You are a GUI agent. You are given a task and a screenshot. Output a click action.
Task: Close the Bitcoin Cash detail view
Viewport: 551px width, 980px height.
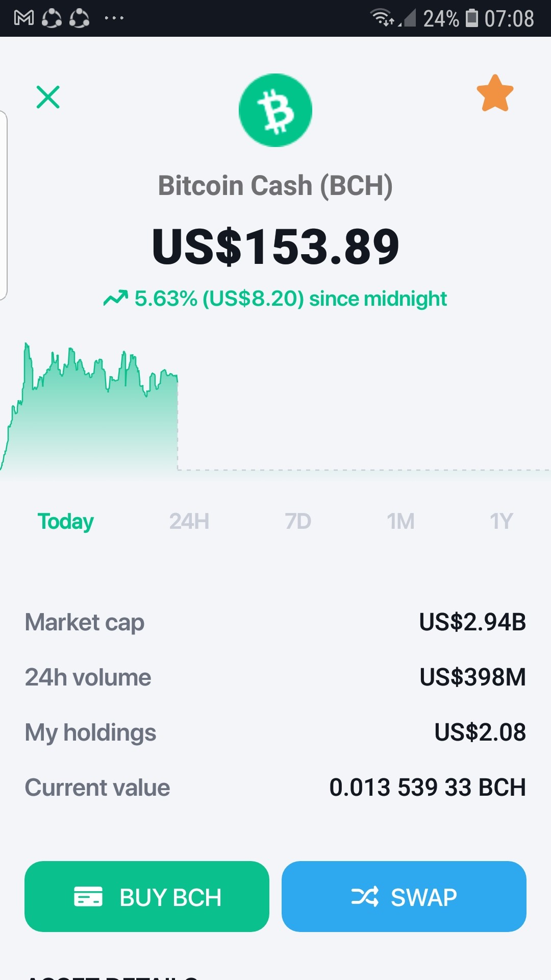coord(48,97)
